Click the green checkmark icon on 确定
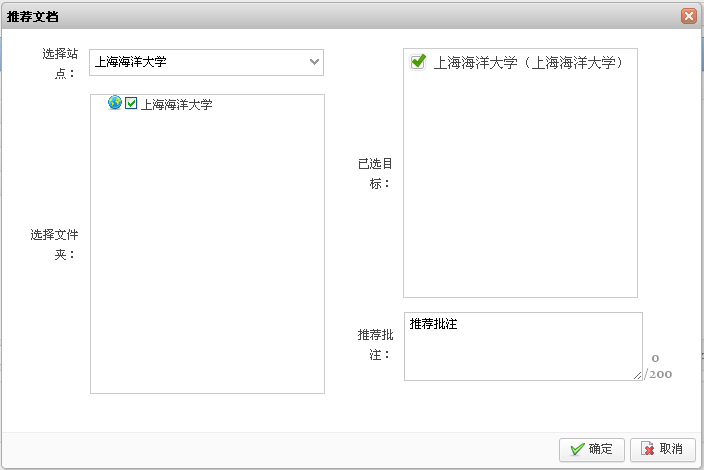 click(x=577, y=450)
